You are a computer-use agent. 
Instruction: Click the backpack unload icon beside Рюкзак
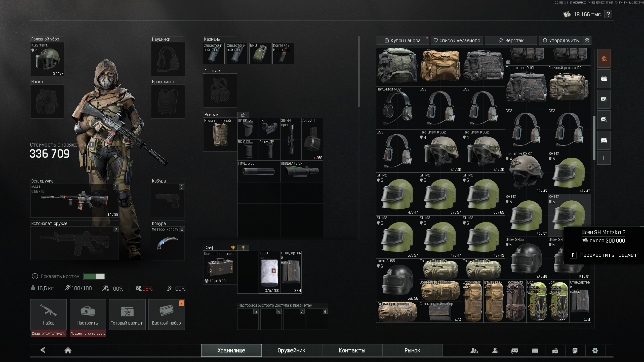click(x=243, y=115)
